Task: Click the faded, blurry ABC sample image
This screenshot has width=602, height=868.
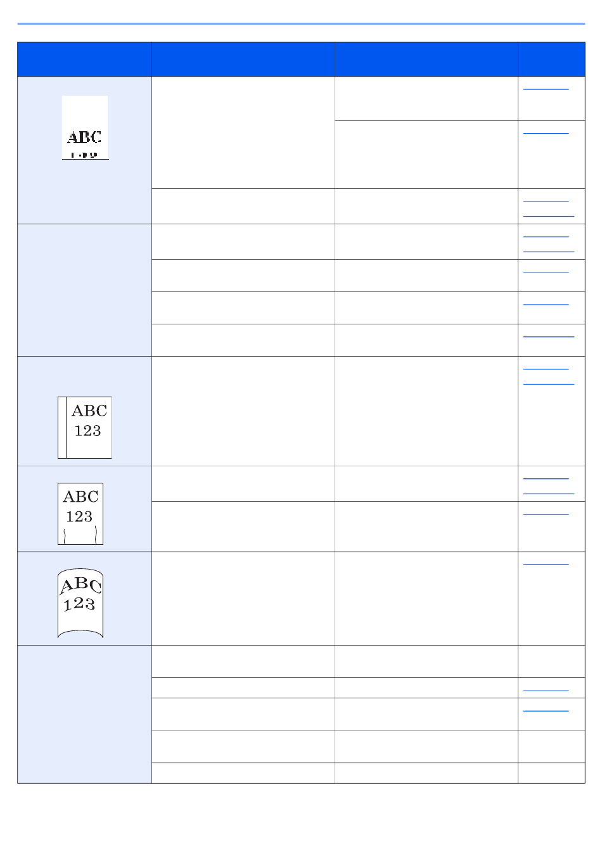Action: (x=85, y=127)
